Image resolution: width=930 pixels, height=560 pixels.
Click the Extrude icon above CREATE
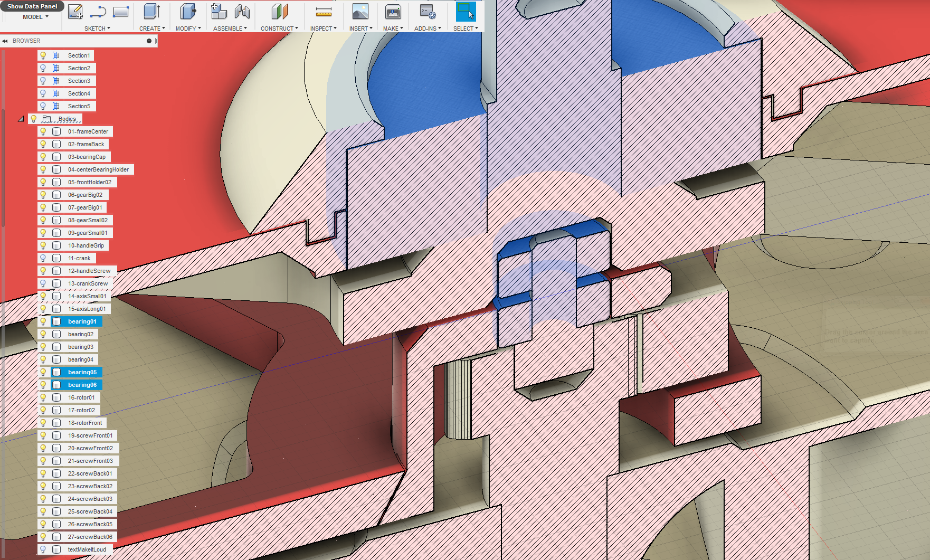[152, 12]
